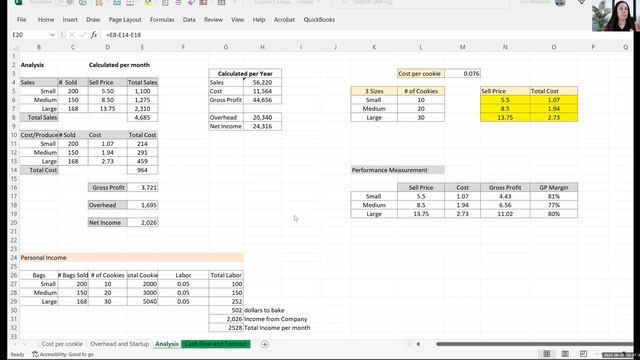Click the presenter webcam thumbnail
The image size is (640, 360).
pos(616,16)
